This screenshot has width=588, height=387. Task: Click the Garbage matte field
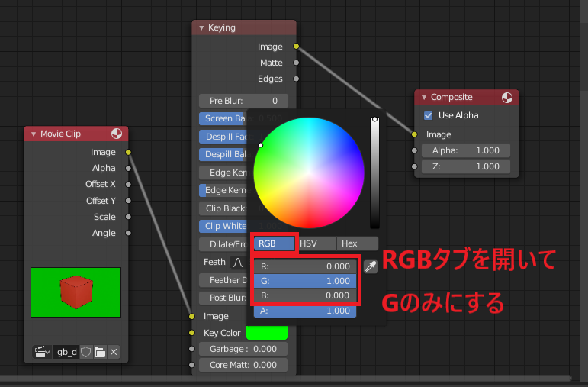pos(243,349)
